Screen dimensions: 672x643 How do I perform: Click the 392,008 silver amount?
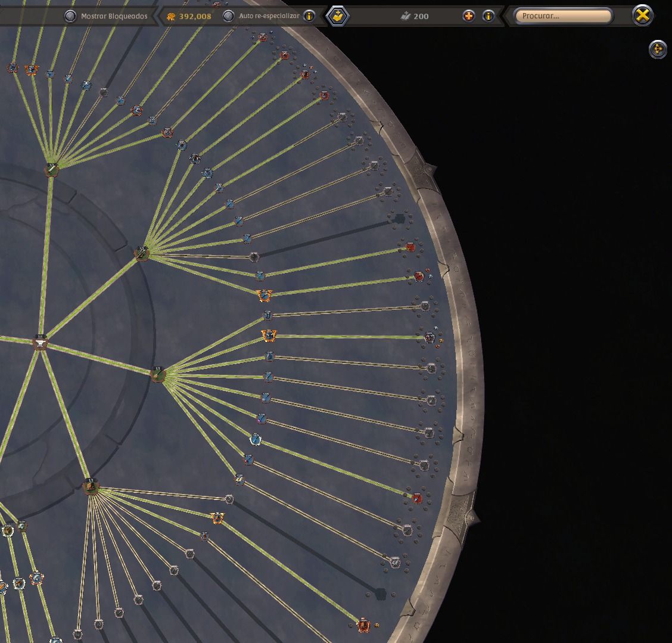click(195, 16)
